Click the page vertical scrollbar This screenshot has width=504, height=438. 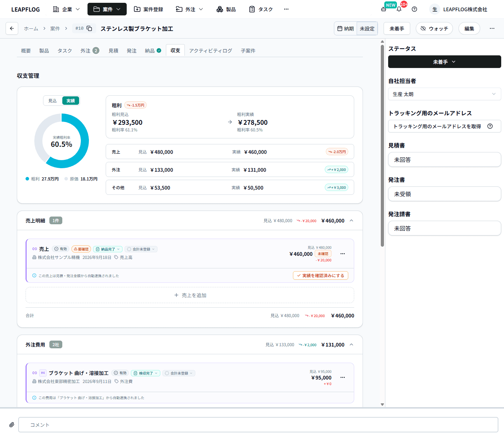tap(382, 144)
